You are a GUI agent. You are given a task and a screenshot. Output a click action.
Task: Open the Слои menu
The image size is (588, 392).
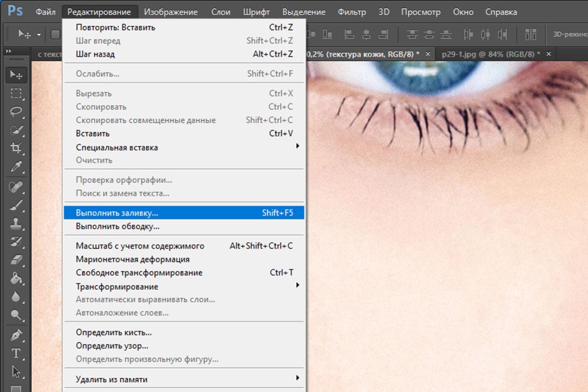(x=220, y=12)
